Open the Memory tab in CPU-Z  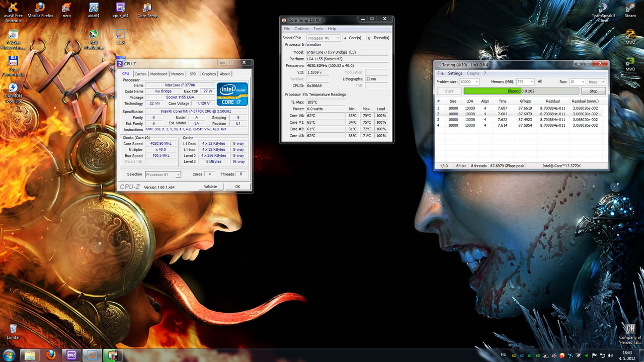pos(178,74)
